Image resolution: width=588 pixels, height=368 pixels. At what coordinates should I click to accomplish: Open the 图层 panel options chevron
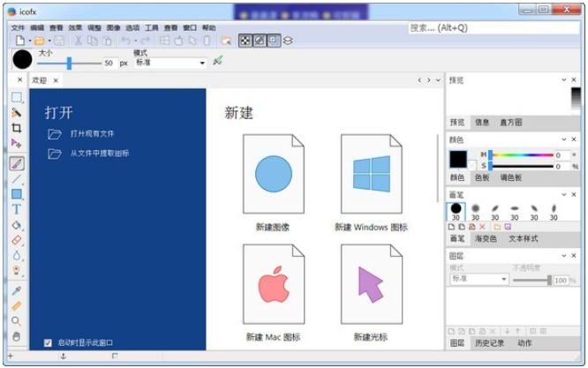click(563, 256)
